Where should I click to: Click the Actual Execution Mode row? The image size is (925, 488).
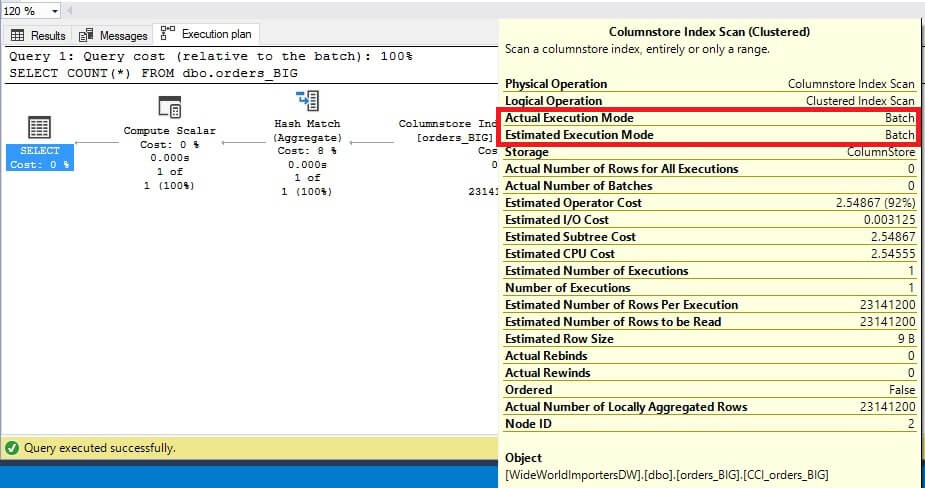709,118
